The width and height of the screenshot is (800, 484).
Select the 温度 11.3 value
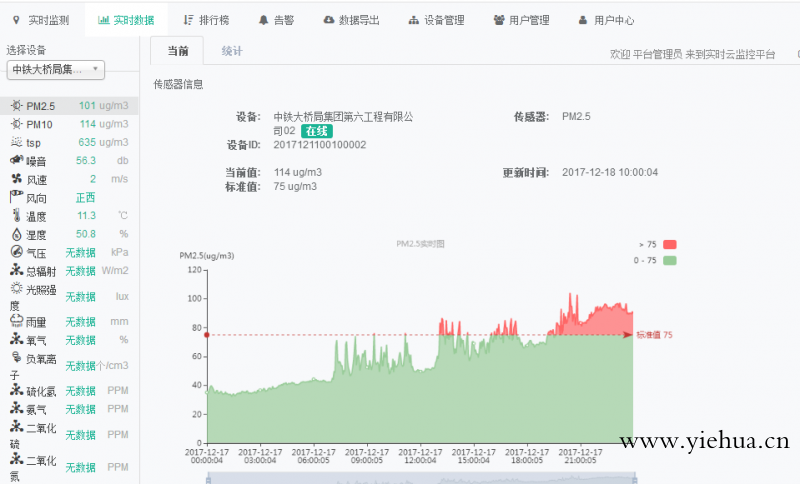point(86,216)
